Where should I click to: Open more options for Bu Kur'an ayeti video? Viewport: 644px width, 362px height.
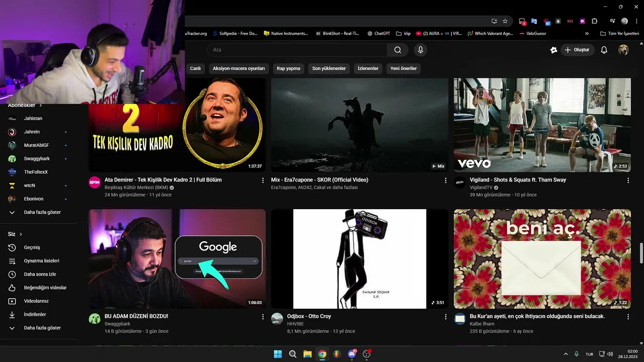click(x=628, y=317)
